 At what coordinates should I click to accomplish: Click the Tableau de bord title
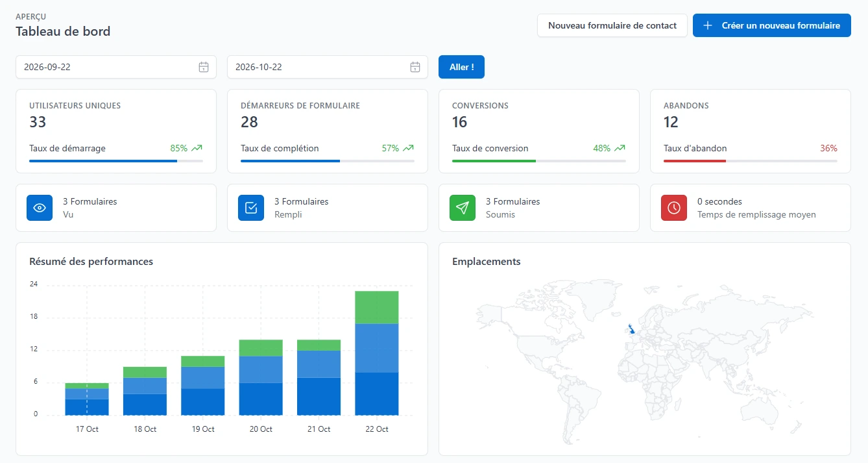[x=63, y=31]
